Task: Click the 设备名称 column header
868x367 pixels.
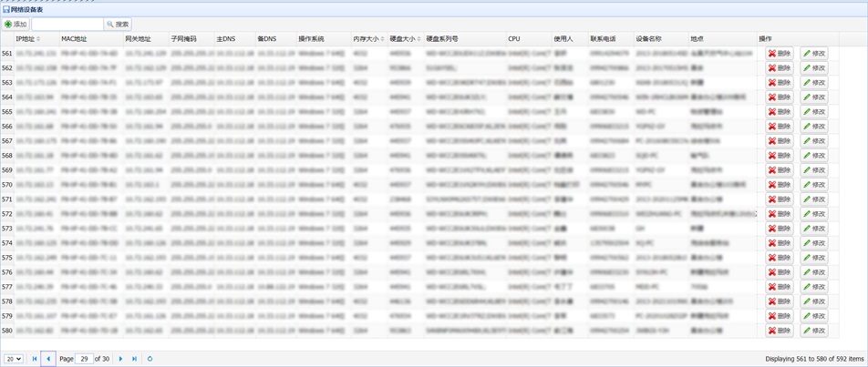Action: click(661, 39)
